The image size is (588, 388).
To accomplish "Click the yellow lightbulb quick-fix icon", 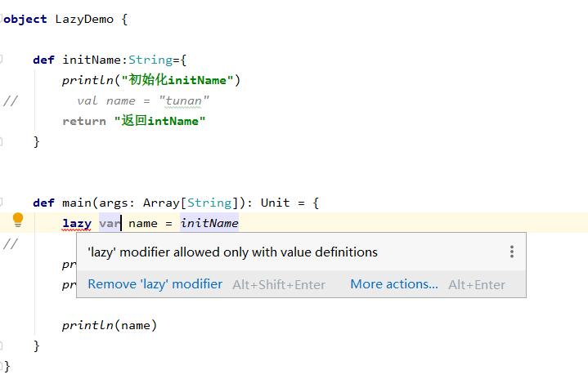I will [17, 220].
